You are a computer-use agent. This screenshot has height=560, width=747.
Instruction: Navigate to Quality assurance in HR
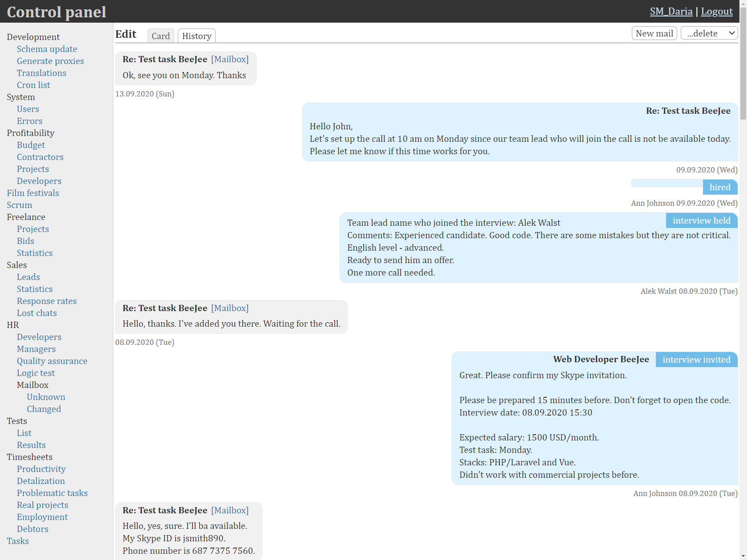pos(52,361)
